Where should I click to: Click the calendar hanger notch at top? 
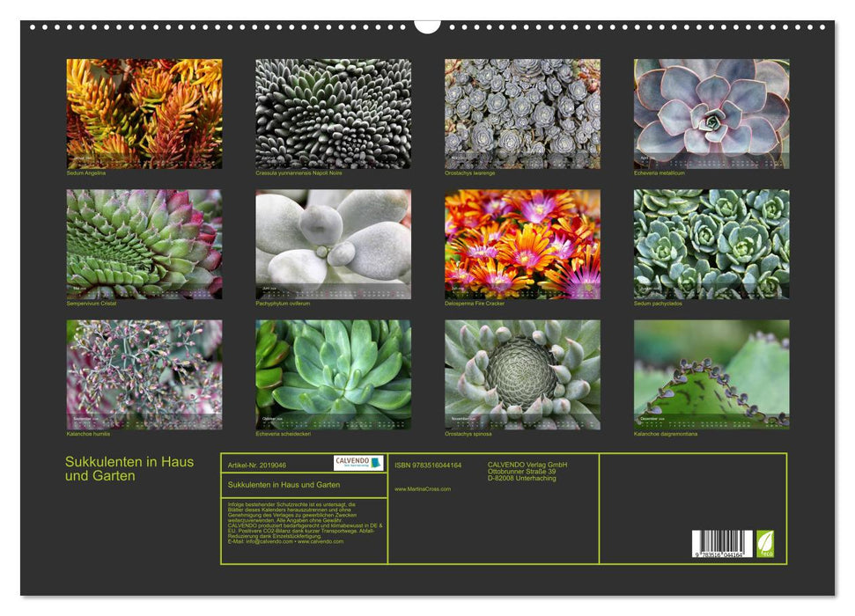click(x=427, y=25)
